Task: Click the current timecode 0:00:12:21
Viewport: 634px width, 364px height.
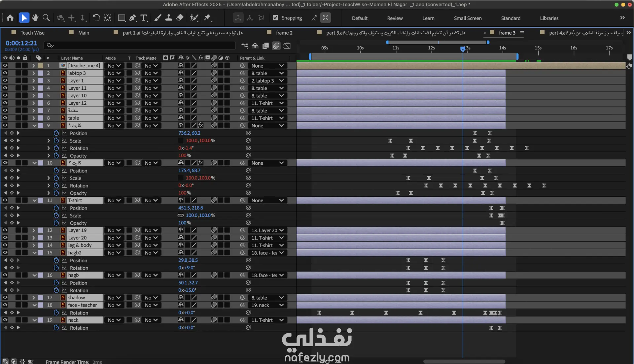Action: coord(21,43)
